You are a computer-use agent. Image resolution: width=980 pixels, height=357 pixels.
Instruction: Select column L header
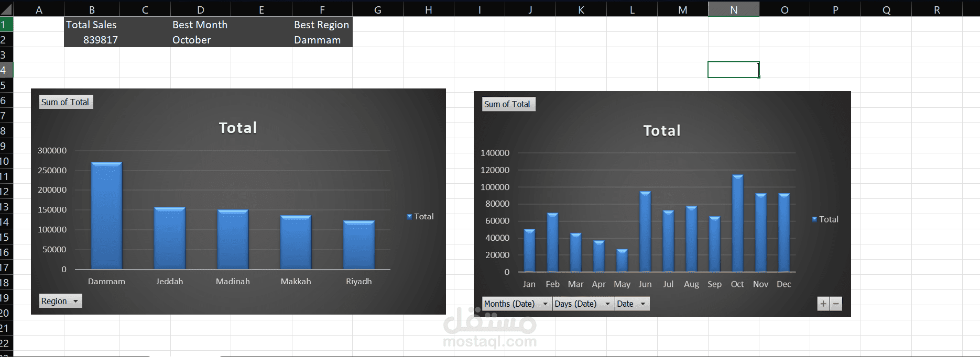click(632, 9)
